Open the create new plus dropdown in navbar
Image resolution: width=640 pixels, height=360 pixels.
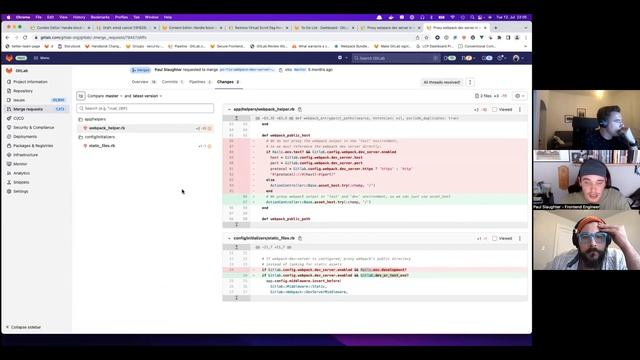click(x=342, y=58)
